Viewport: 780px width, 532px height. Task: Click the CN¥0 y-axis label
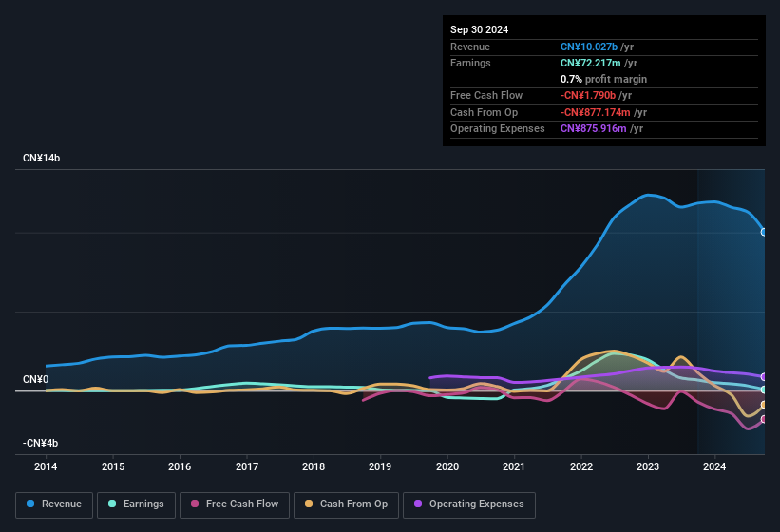(36, 379)
